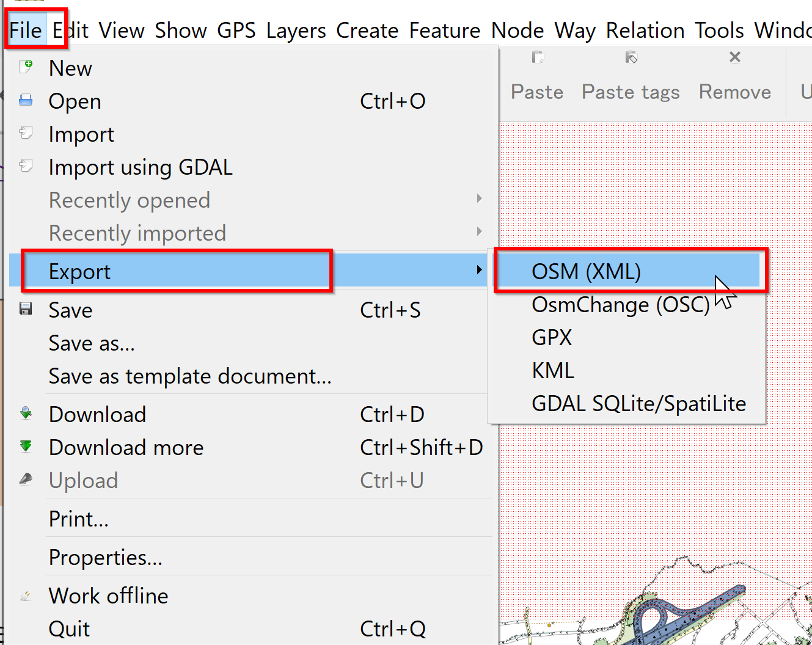This screenshot has width=812, height=645.
Task: Click the Remove X toolbar icon
Action: tap(734, 57)
